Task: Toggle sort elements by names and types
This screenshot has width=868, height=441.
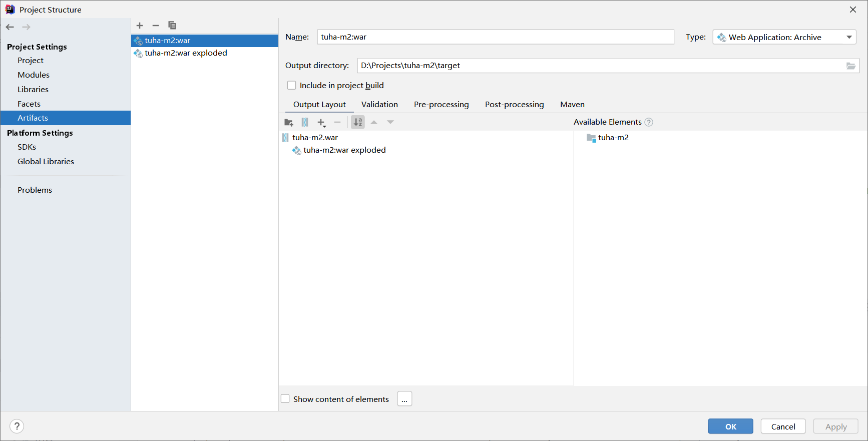Action: [x=358, y=122]
